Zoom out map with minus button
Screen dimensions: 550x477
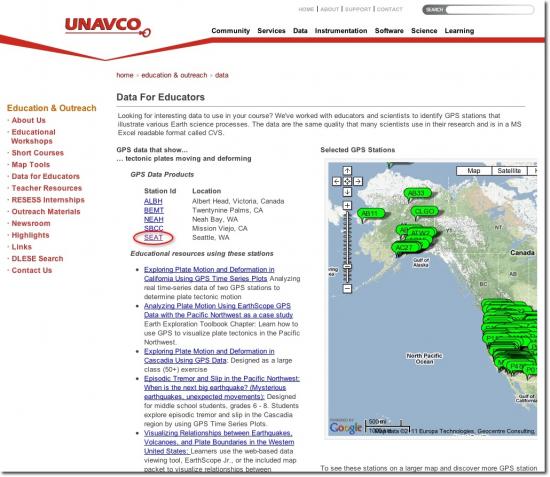click(x=347, y=289)
